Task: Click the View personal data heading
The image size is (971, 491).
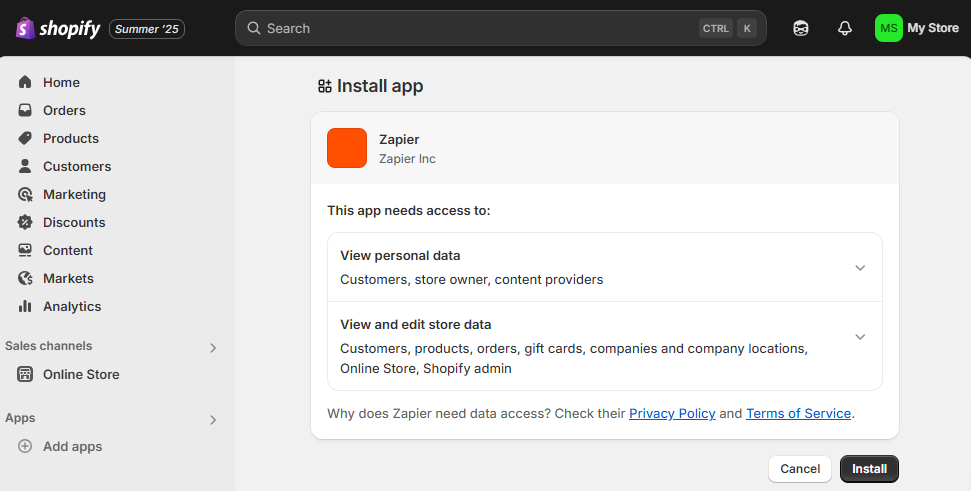Action: click(400, 255)
